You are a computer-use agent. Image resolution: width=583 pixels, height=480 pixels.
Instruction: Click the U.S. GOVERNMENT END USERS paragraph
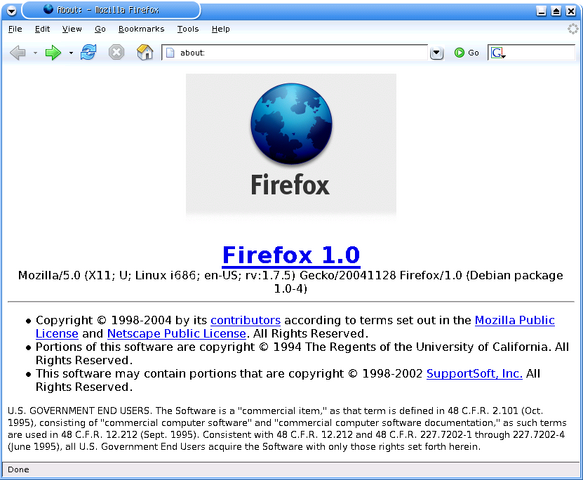[287, 429]
